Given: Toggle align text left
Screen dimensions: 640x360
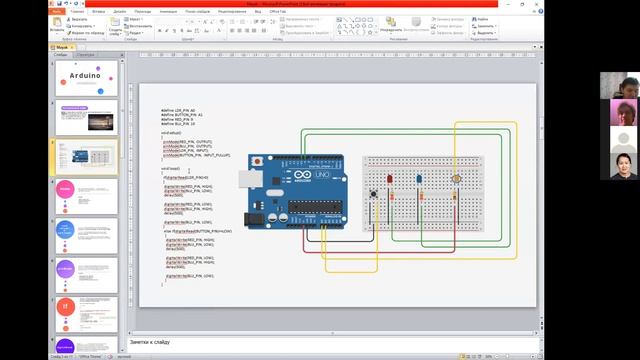Looking at the screenshot, I should (x=232, y=30).
